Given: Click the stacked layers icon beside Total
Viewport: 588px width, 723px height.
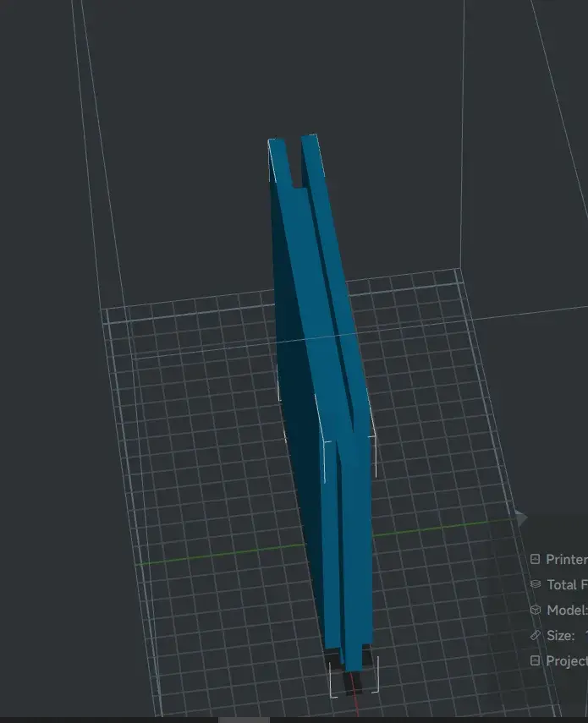Looking at the screenshot, I should [535, 584].
